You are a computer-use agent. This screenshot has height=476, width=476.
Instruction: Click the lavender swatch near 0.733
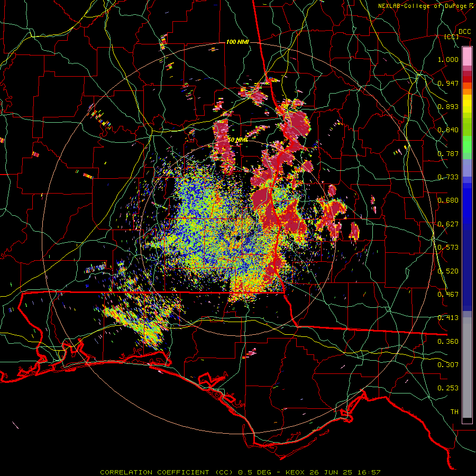(467, 168)
